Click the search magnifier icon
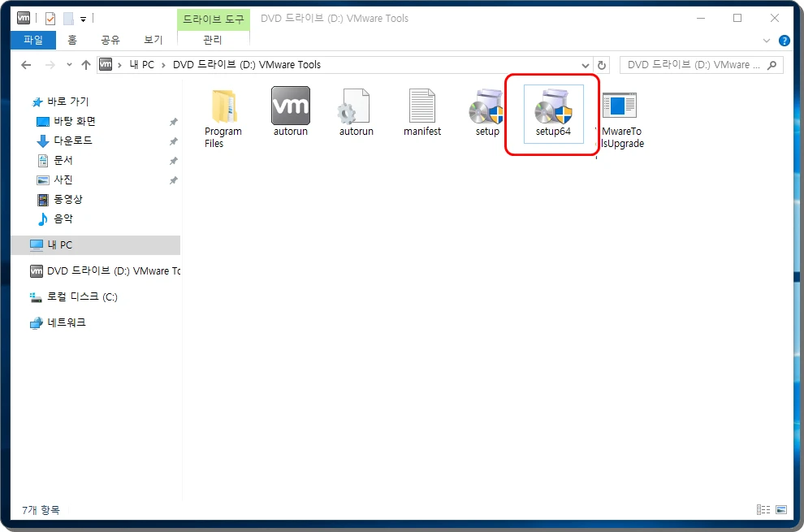Viewport: 804px width, 532px height. pos(772,65)
